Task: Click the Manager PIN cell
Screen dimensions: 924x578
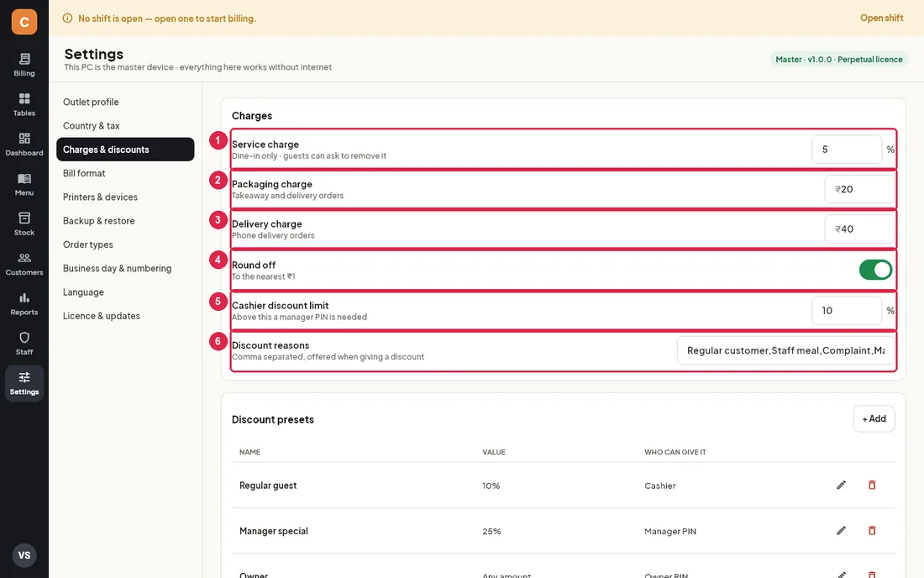Action: point(670,531)
